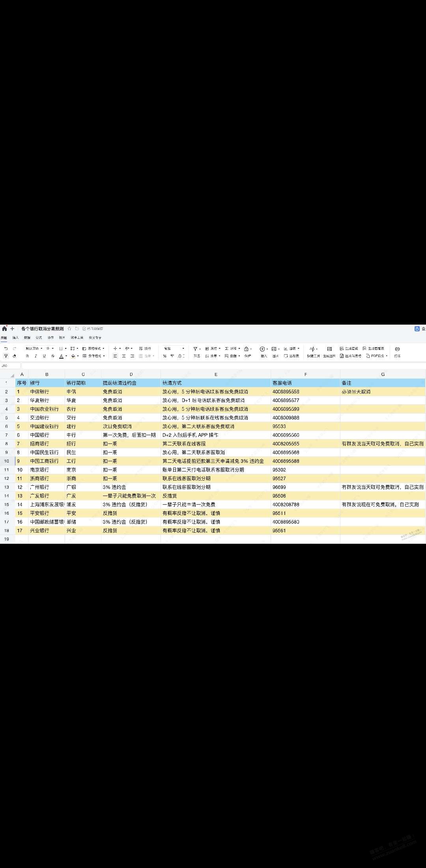This screenshot has width=426, height=868.
Task: Select the cell 中国工商银行
Action: tap(47, 461)
